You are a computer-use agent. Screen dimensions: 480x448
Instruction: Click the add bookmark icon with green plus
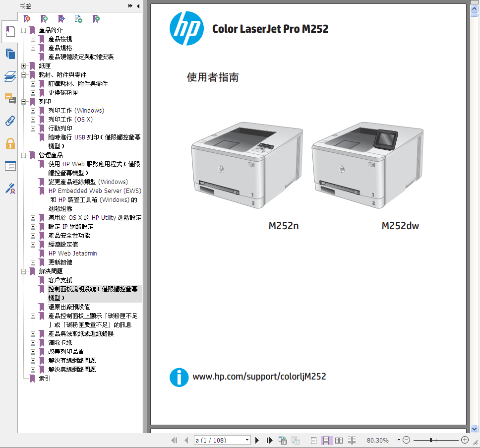45,19
